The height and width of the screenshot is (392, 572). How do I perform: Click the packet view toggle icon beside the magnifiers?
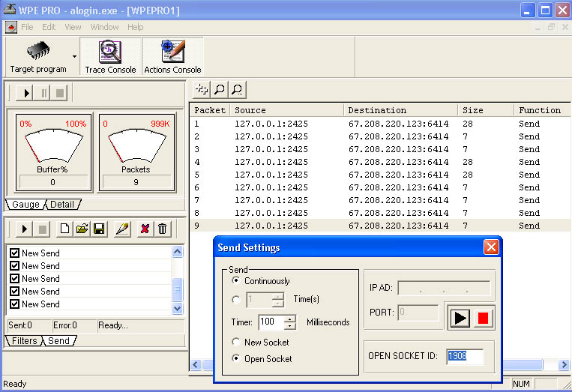pyautogui.click(x=202, y=89)
